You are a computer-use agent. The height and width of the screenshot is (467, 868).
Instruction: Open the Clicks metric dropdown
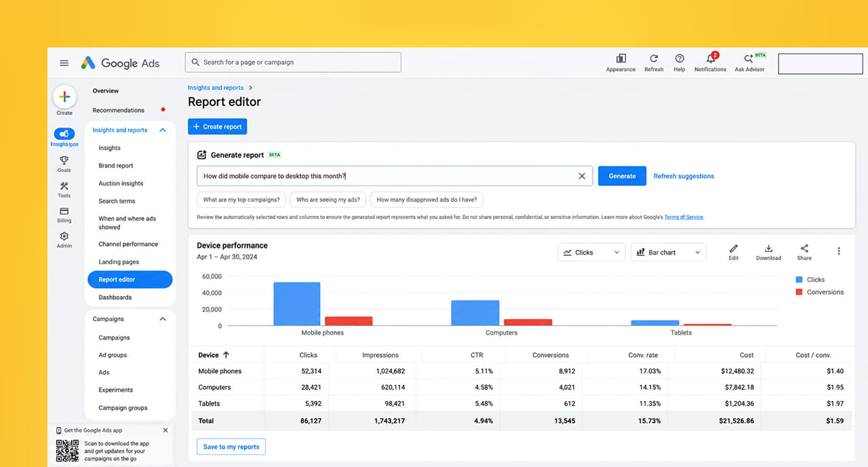point(591,253)
